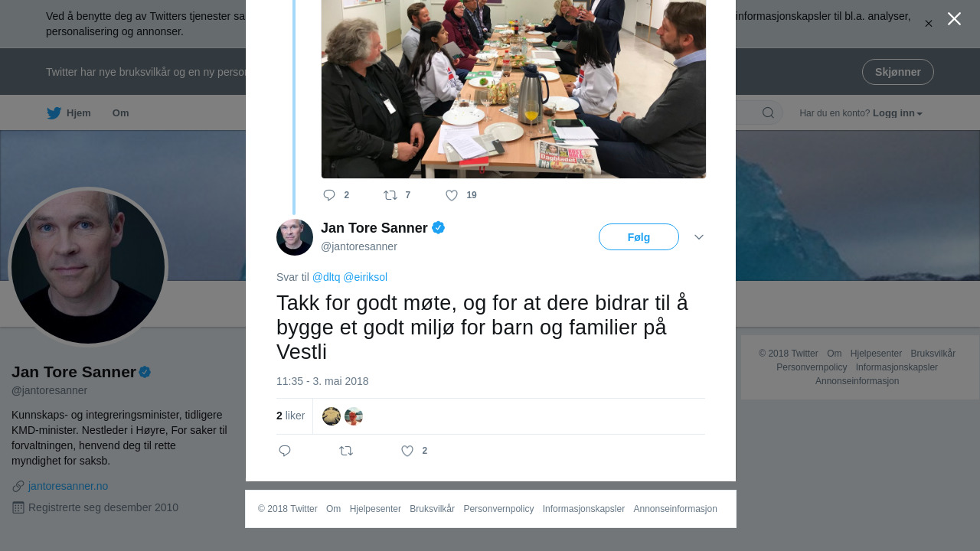Retweet Jan Tore Sanner's tweet
The image size is (980, 551).
click(x=346, y=451)
